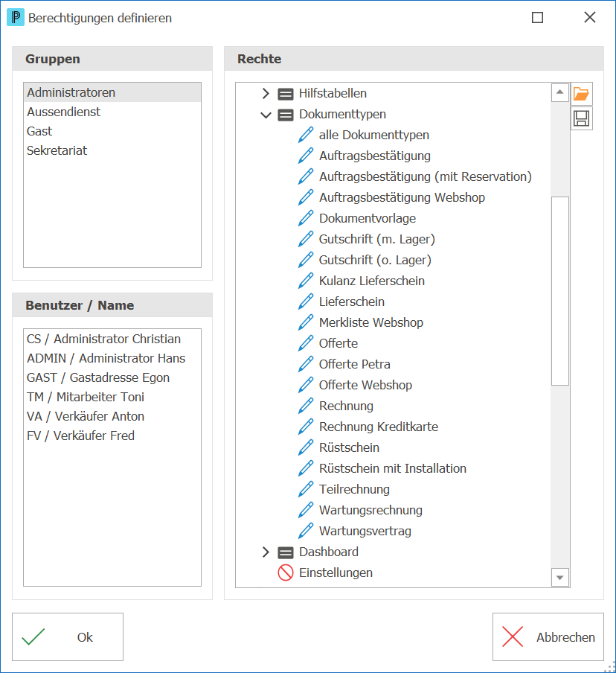Maximize the Berechtigungen definieren window

tap(537, 18)
